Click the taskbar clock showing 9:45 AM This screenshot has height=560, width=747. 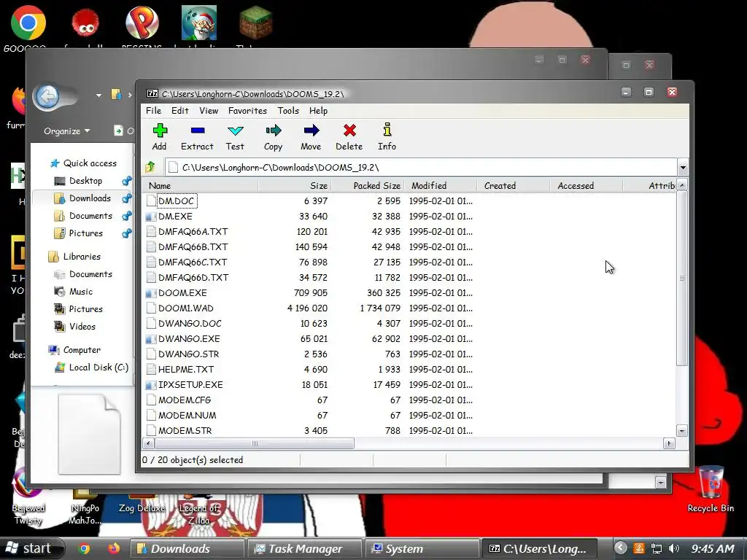click(x=713, y=548)
